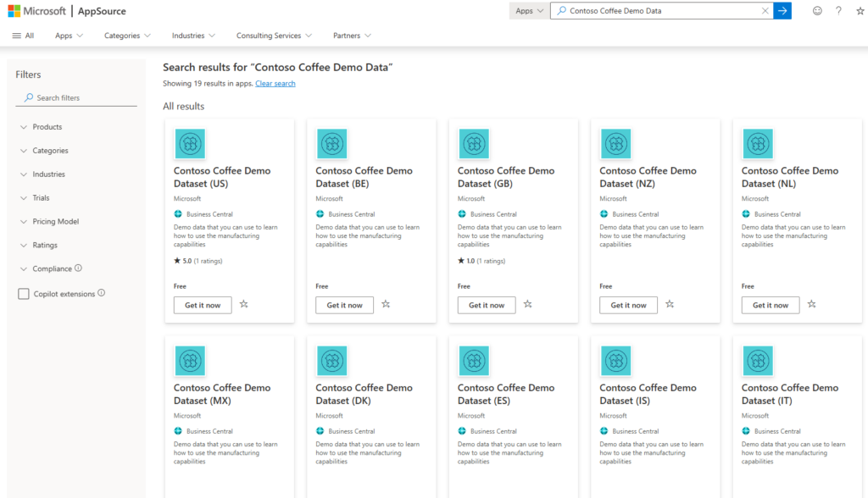Click the Contoso Coffee Demo Dataset (NZ) app icon
The height and width of the screenshot is (498, 868).
616,144
